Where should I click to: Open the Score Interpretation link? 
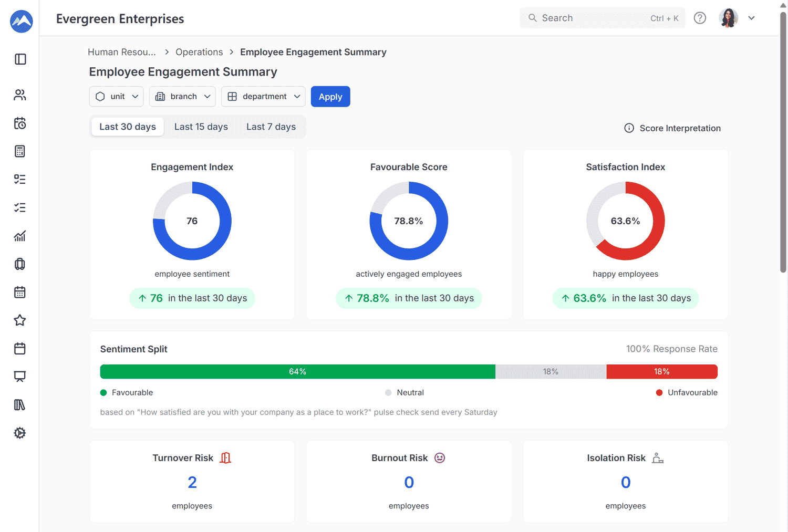click(672, 128)
